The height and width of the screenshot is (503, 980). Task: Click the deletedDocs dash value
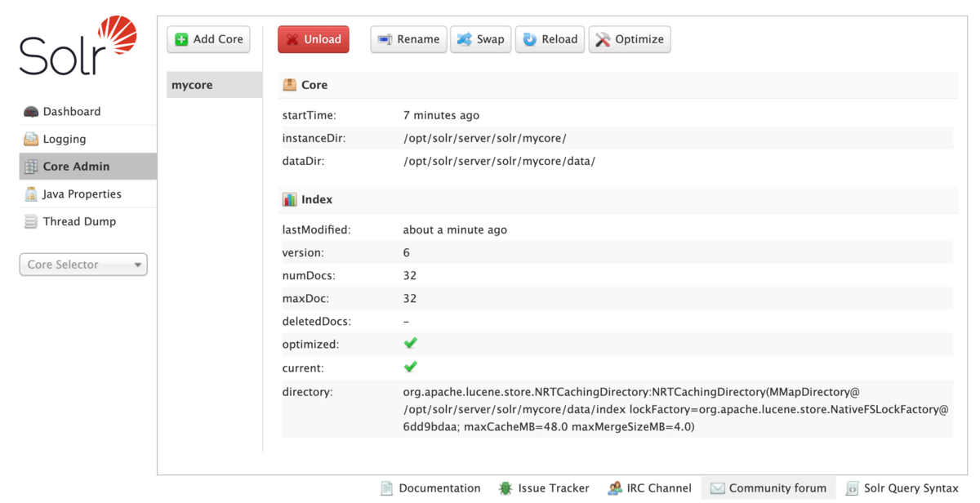pos(407,321)
